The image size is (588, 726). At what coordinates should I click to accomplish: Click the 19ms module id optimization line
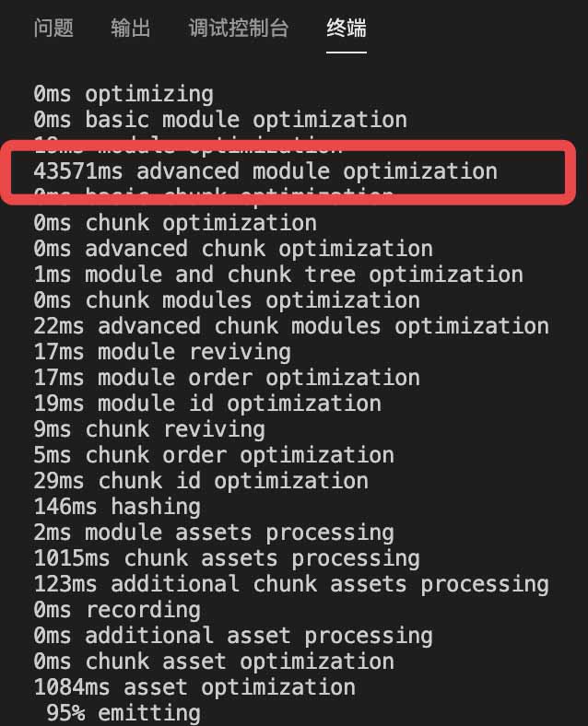(x=207, y=404)
